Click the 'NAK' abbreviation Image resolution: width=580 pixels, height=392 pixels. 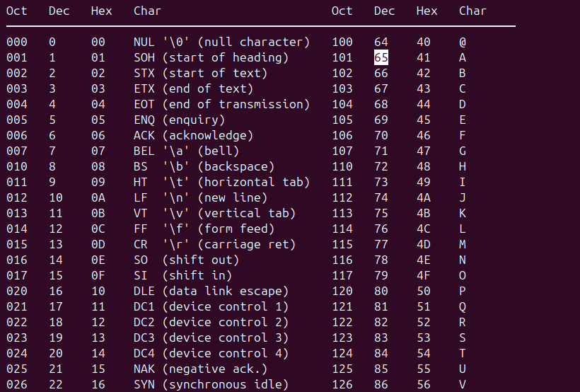click(x=144, y=369)
